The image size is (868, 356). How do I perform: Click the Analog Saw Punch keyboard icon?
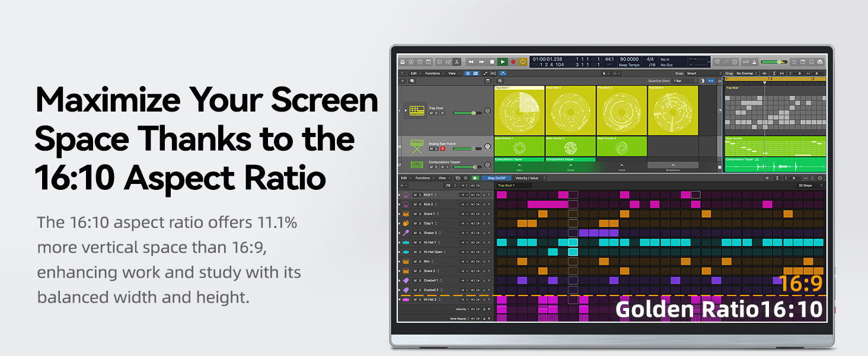(416, 146)
